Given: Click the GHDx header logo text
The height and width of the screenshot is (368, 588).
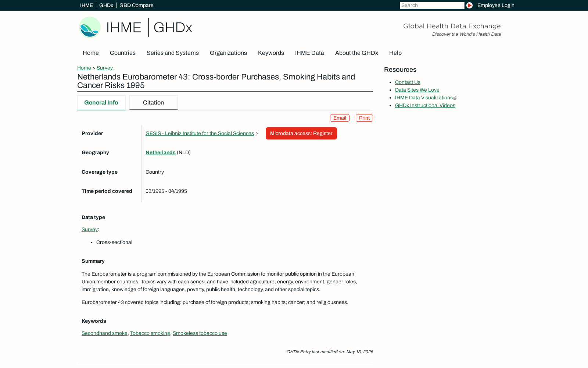Looking at the screenshot, I should [x=173, y=27].
